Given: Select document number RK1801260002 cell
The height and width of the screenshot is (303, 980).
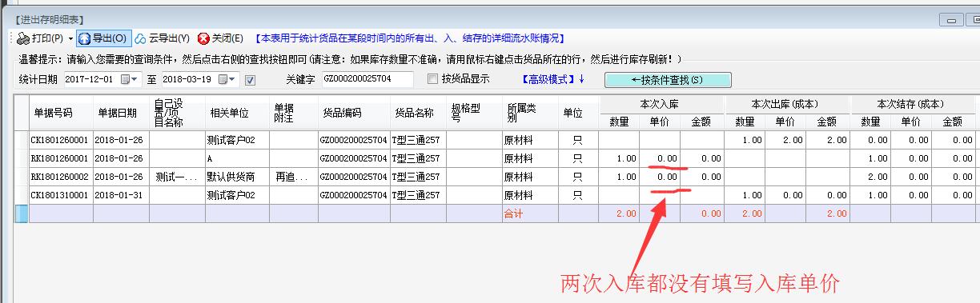Looking at the screenshot, I should (x=61, y=177).
